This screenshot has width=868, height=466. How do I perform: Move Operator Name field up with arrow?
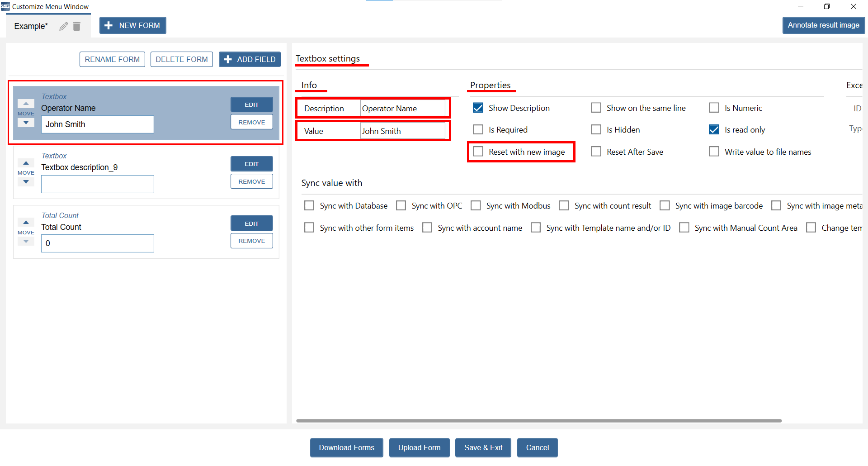(x=26, y=104)
